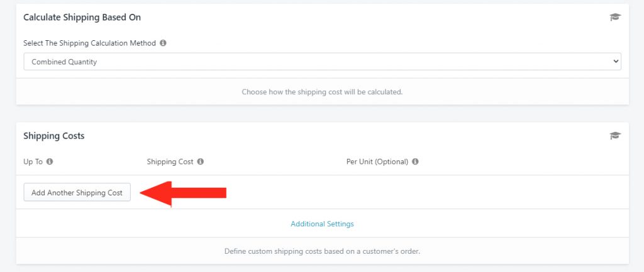The width and height of the screenshot is (644, 272).
Task: Open tutorial cap icon for Calculate Shipping Based On
Action: [x=615, y=17]
